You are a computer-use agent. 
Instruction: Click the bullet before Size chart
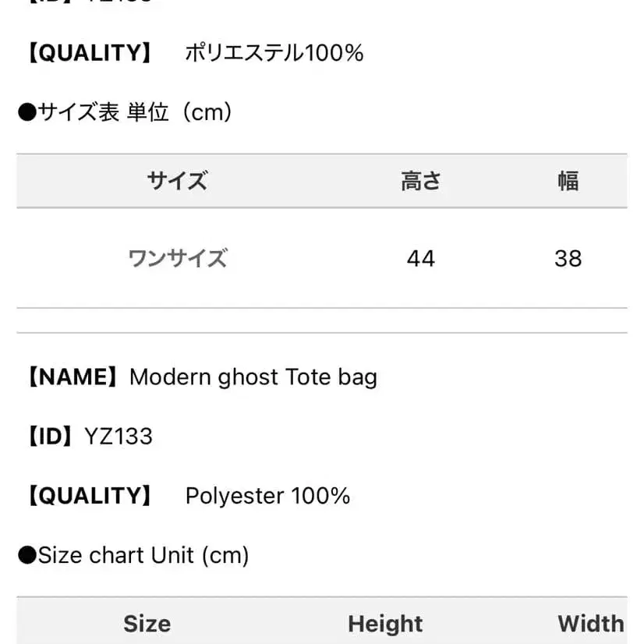(27, 555)
